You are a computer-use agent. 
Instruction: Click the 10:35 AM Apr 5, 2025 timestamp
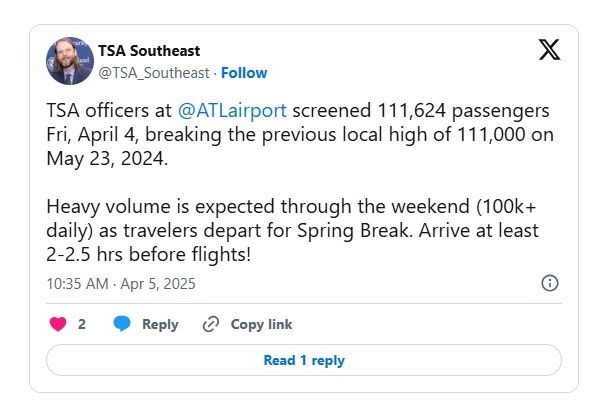point(121,284)
